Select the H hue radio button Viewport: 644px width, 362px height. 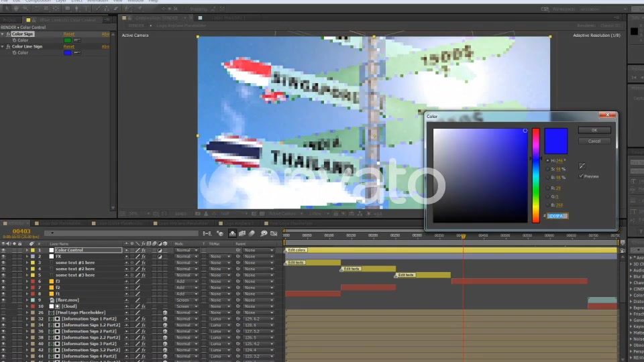[547, 160]
